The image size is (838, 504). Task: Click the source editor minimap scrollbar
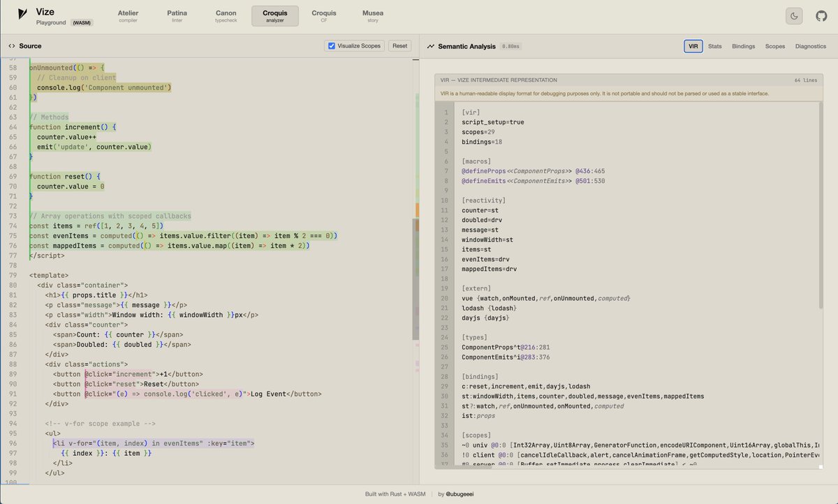click(416, 279)
